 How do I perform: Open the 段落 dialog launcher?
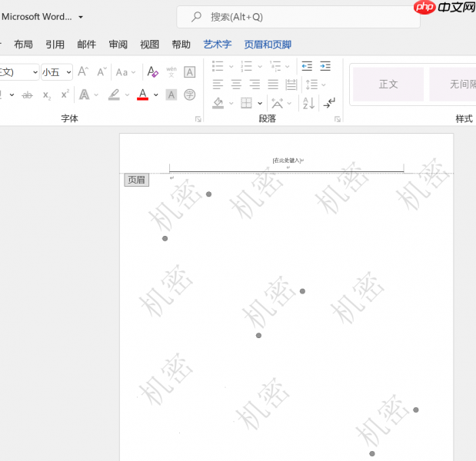[x=338, y=119]
